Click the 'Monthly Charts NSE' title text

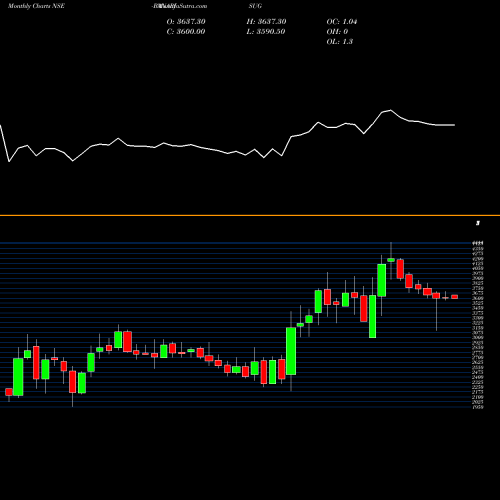point(36,6)
